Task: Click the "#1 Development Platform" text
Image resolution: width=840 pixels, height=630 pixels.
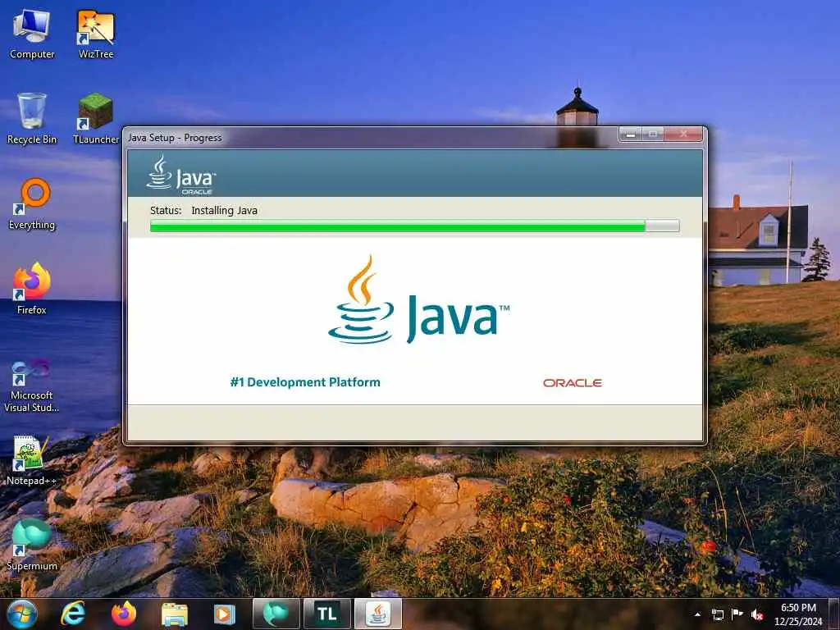Action: (x=305, y=382)
